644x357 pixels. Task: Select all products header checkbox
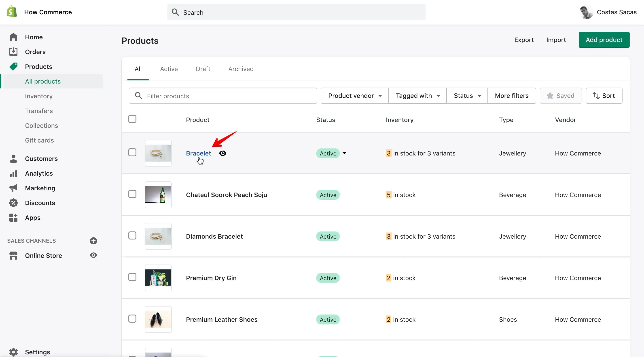pos(132,119)
